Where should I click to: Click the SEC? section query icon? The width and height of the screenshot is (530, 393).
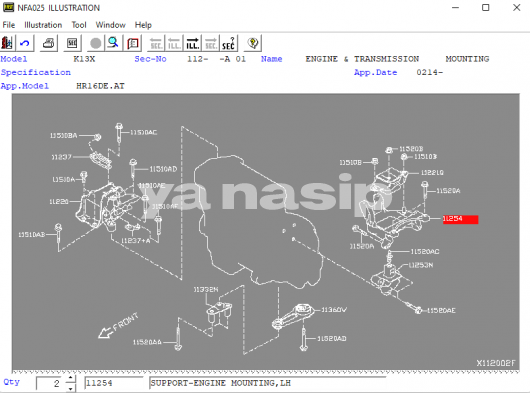[229, 43]
